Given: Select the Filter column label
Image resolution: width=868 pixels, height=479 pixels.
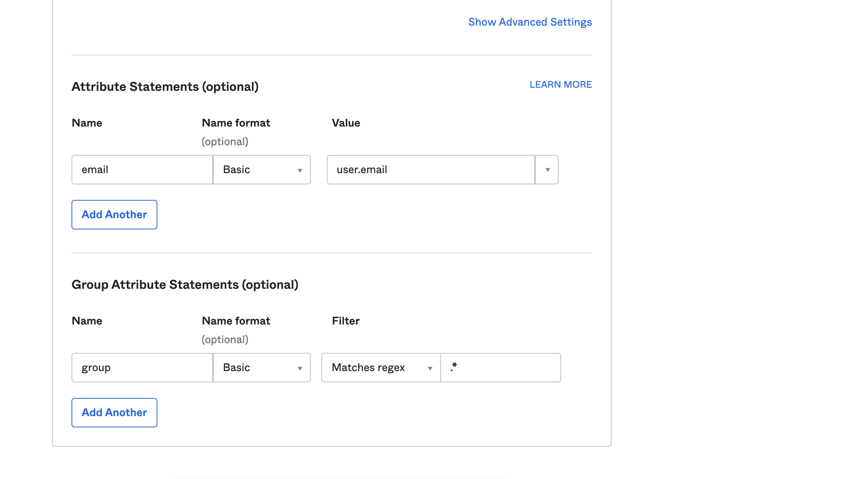Looking at the screenshot, I should [x=346, y=321].
